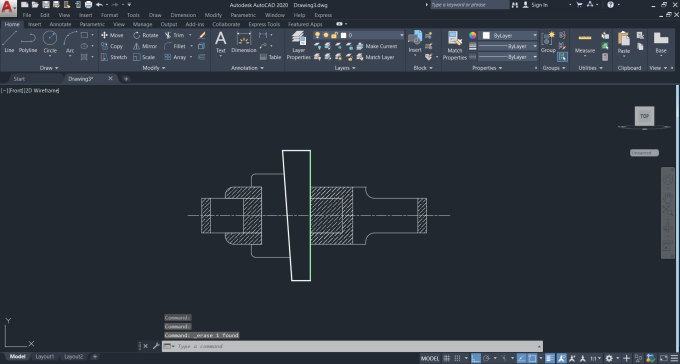Click the new drawing tab plus button
The image size is (680, 364).
[x=126, y=79]
